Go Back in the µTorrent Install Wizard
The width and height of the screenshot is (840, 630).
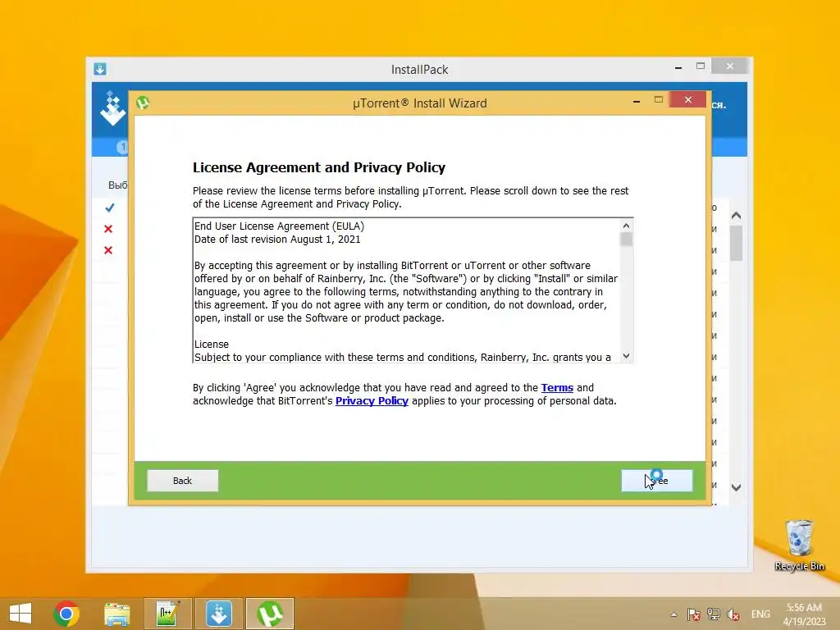pos(183,481)
